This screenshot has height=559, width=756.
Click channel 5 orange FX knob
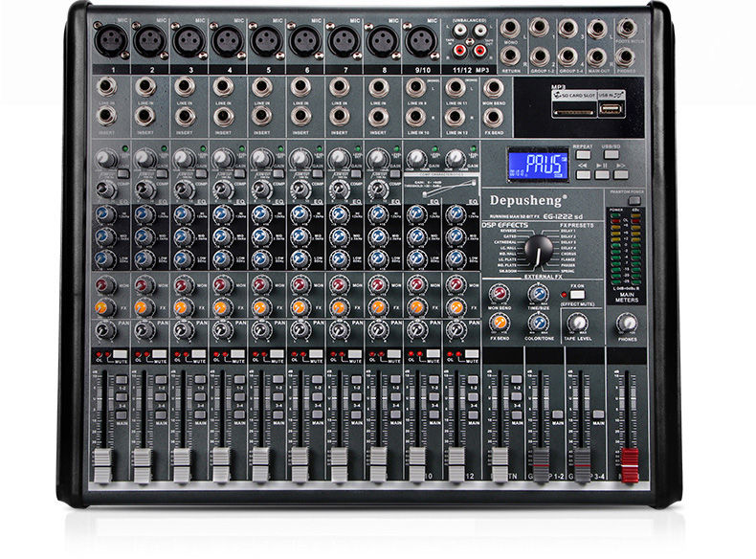[260, 306]
